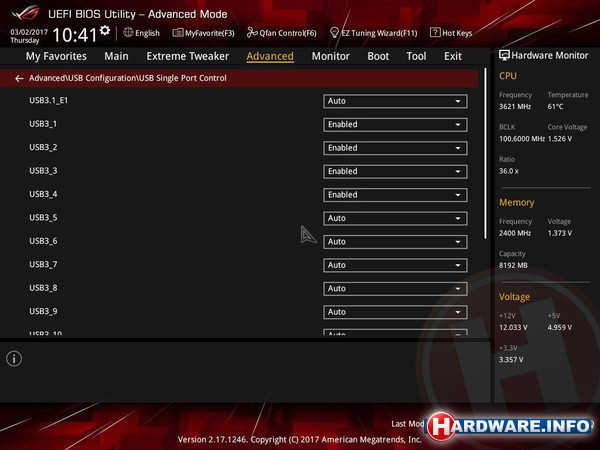Click the Memory voltage 1.373 V value

559,233
